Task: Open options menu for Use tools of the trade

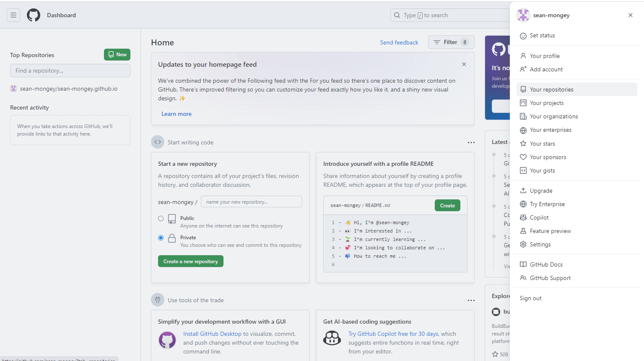Action: (471, 300)
